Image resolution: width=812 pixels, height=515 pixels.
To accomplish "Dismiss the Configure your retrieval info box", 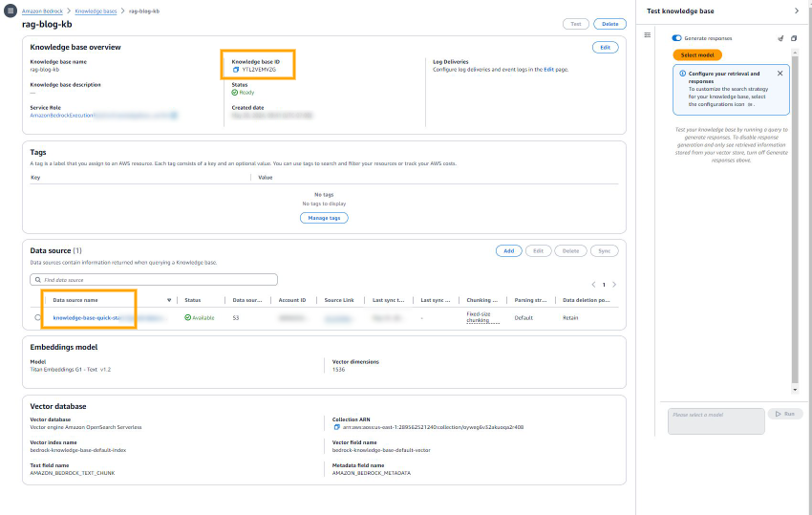I will click(x=780, y=74).
